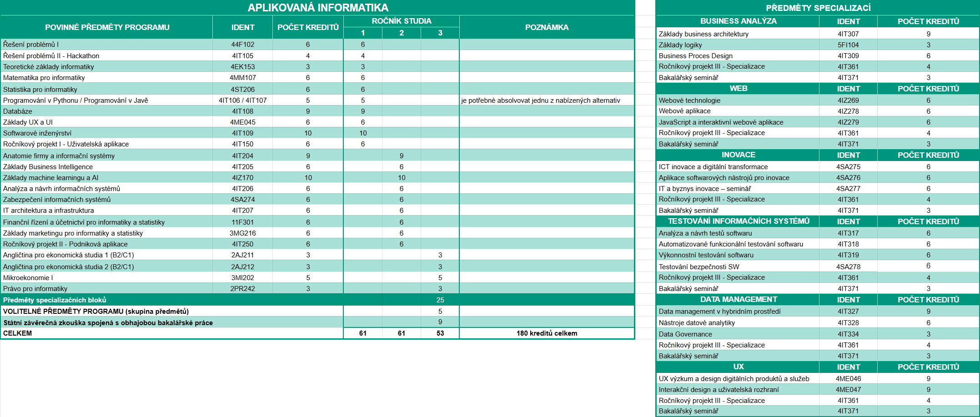Click the note about nabízených alternativ
Screen dimensions: 980x417
pos(540,100)
